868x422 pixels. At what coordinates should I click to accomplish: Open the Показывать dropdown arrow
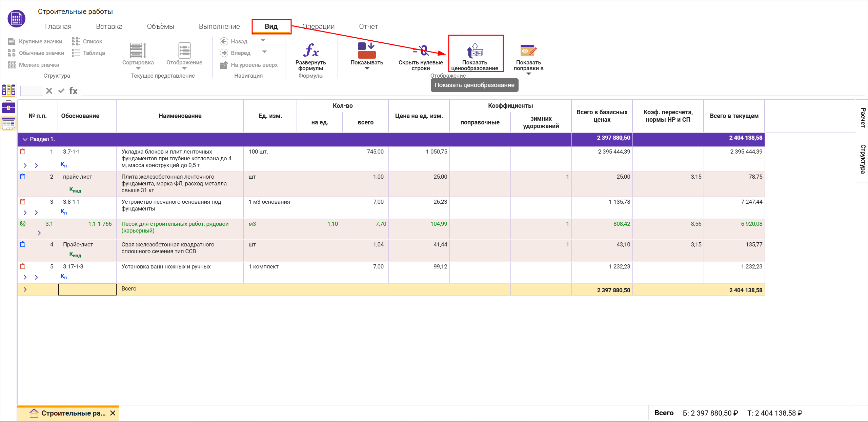click(x=367, y=68)
